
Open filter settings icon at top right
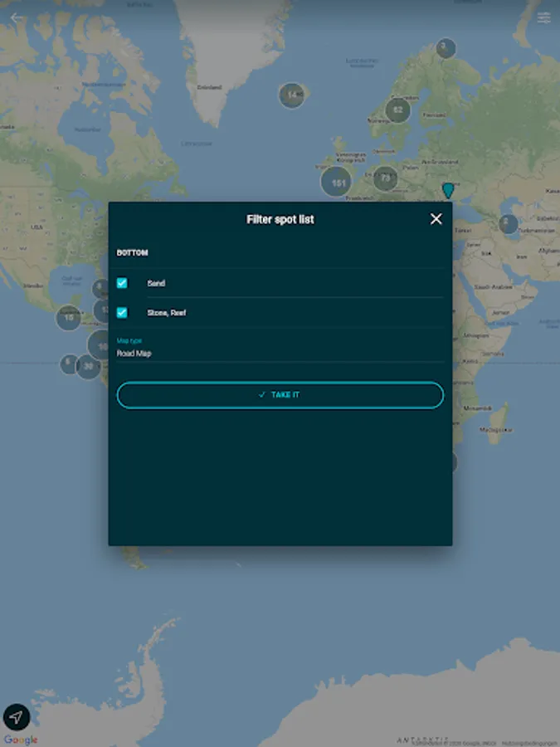coord(543,17)
